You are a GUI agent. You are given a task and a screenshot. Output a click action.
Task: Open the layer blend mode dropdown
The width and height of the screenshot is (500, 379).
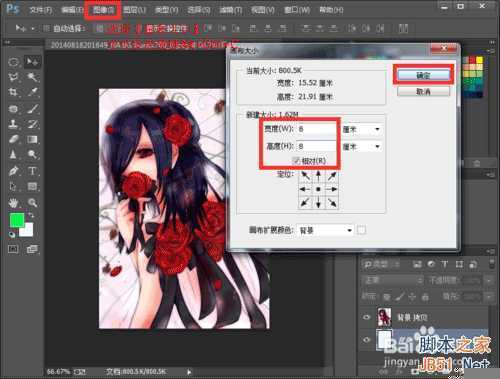(393, 280)
